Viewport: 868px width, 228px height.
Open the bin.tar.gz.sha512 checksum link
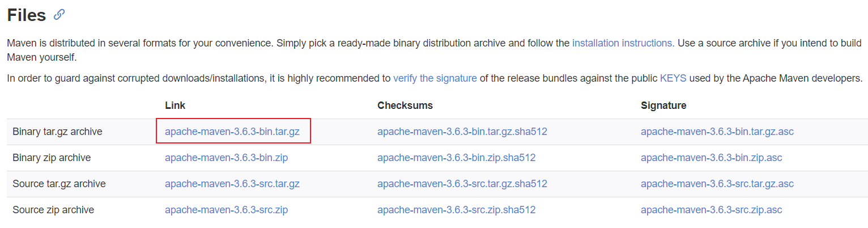tap(462, 132)
